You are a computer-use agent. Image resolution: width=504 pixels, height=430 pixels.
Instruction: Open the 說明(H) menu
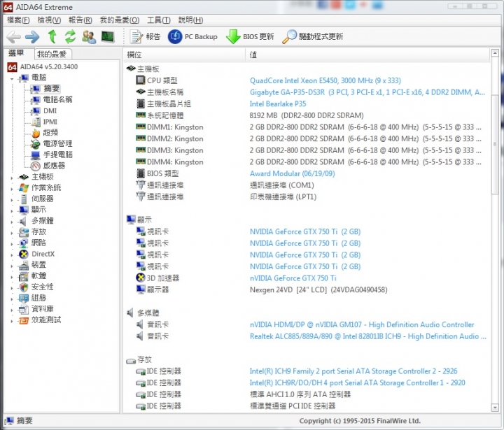pyautogui.click(x=190, y=20)
